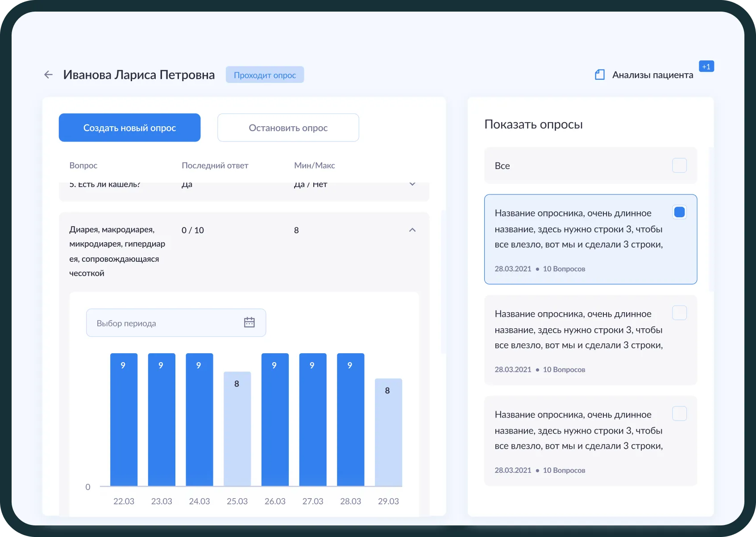
Task: Expand the 'Есть ли кашель?' question row
Action: (412, 184)
